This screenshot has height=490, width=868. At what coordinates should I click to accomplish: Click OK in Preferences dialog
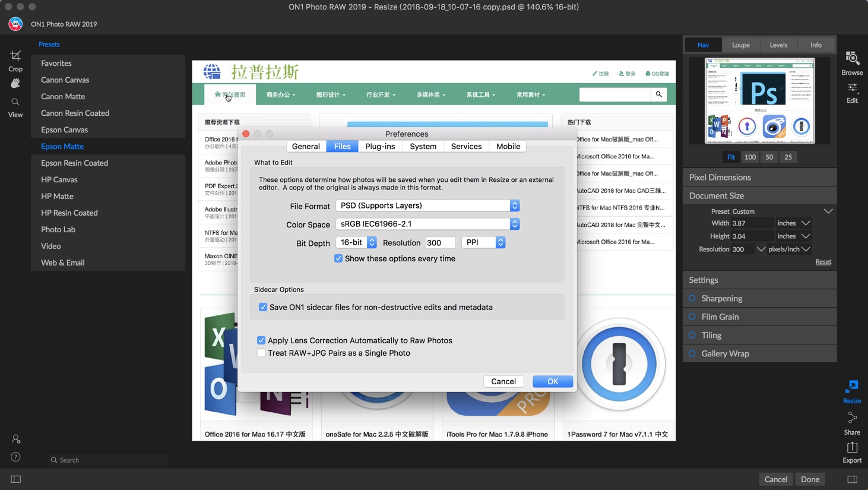coord(553,381)
